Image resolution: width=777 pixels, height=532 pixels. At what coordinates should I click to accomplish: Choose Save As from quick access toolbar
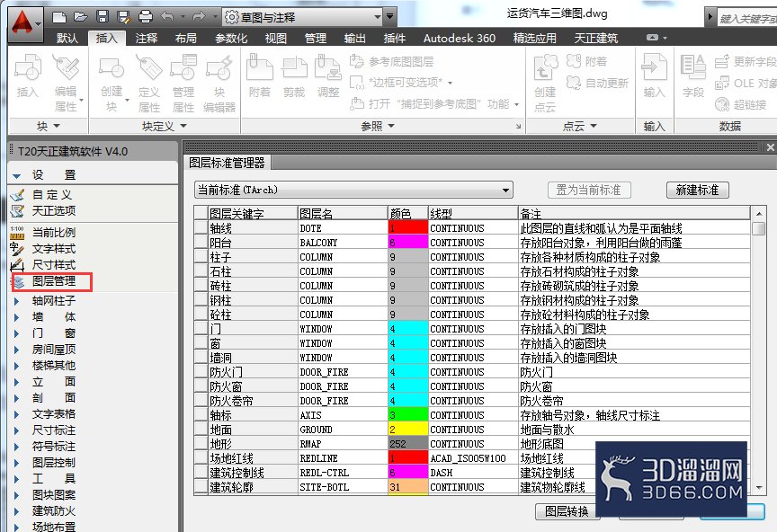[124, 17]
